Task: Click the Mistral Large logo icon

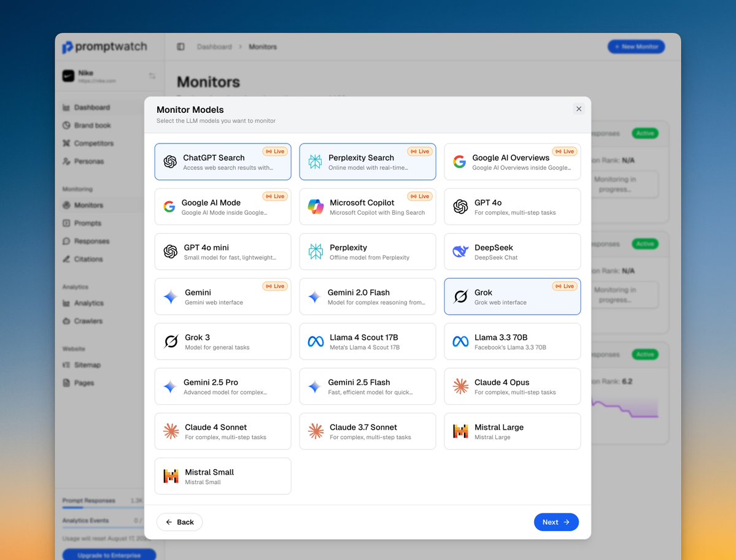Action: pos(460,431)
